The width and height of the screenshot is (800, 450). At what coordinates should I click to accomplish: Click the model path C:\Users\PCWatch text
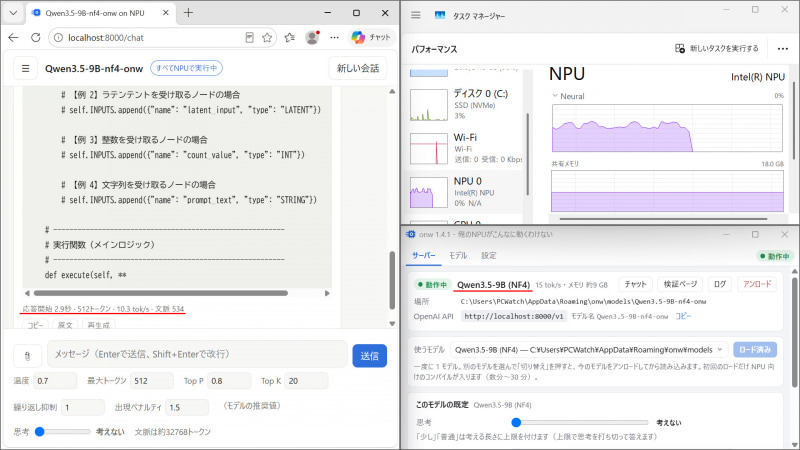pos(583,302)
